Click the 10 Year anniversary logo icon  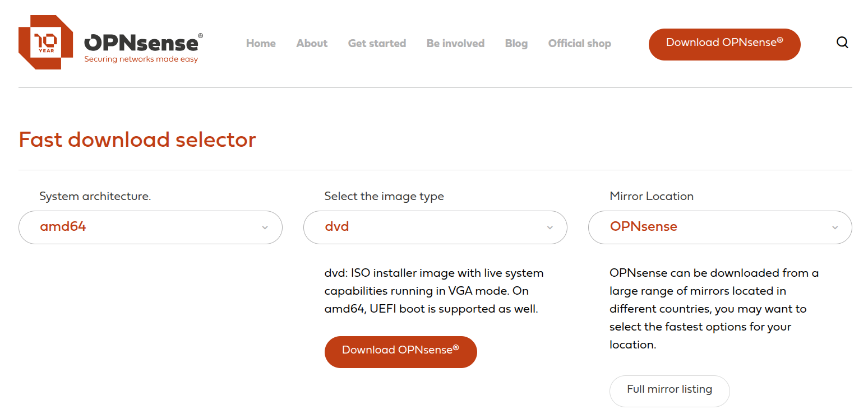coord(45,43)
